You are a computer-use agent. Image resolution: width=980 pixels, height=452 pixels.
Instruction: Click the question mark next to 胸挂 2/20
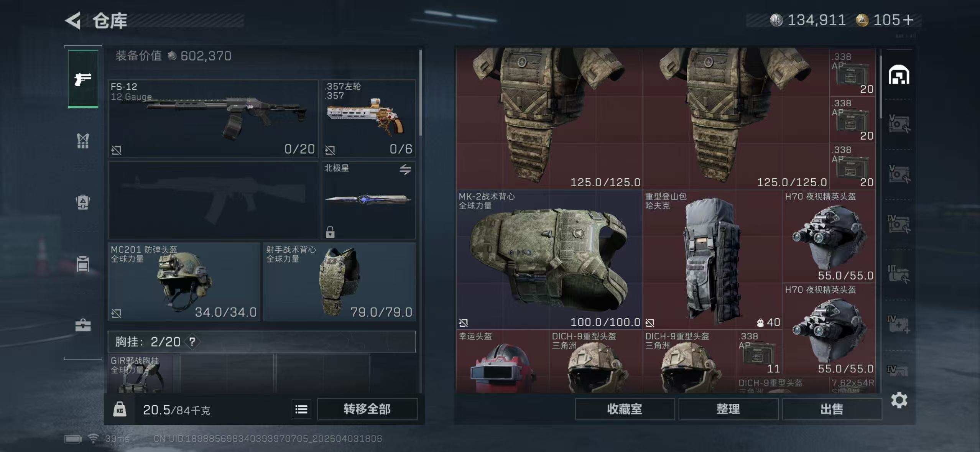point(192,342)
